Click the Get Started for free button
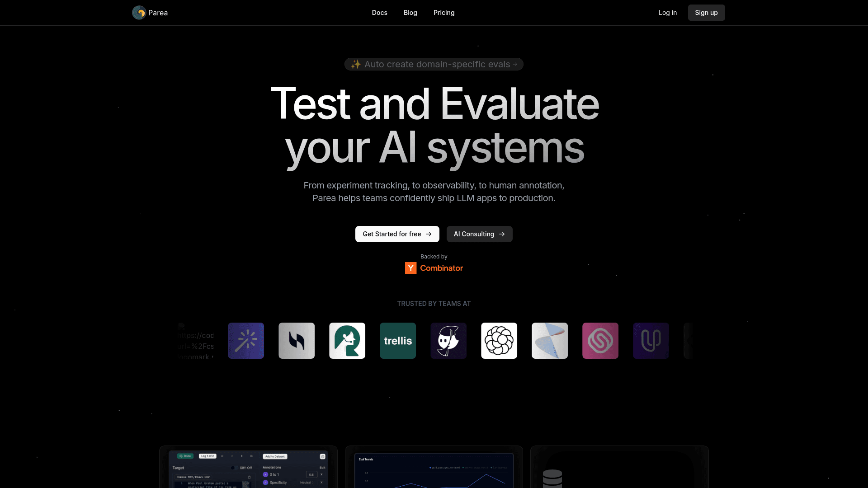 397,234
